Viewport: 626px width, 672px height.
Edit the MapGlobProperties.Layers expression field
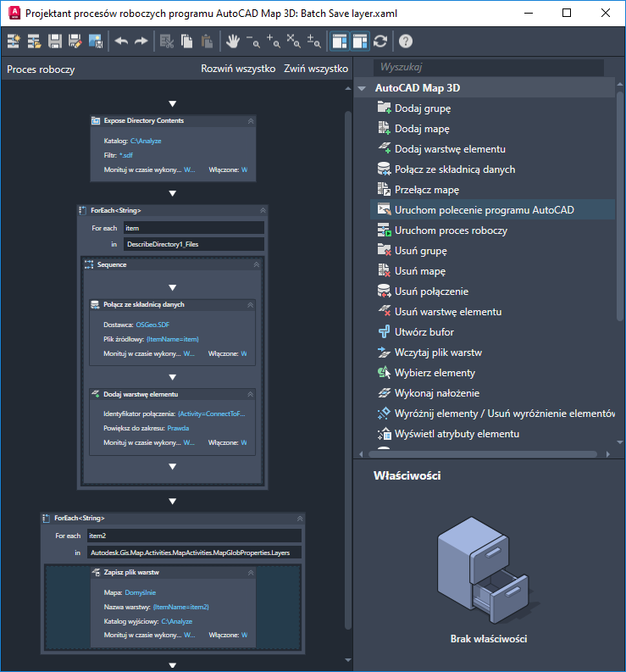point(195,553)
